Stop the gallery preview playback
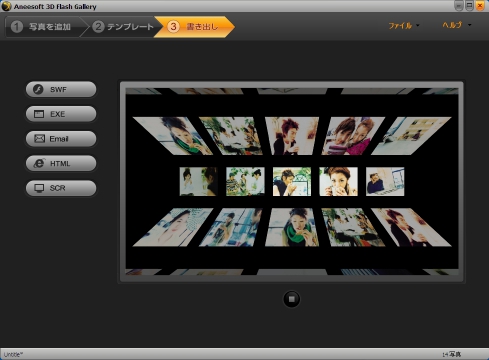Image resolution: width=489 pixels, height=360 pixels. pyautogui.click(x=292, y=299)
